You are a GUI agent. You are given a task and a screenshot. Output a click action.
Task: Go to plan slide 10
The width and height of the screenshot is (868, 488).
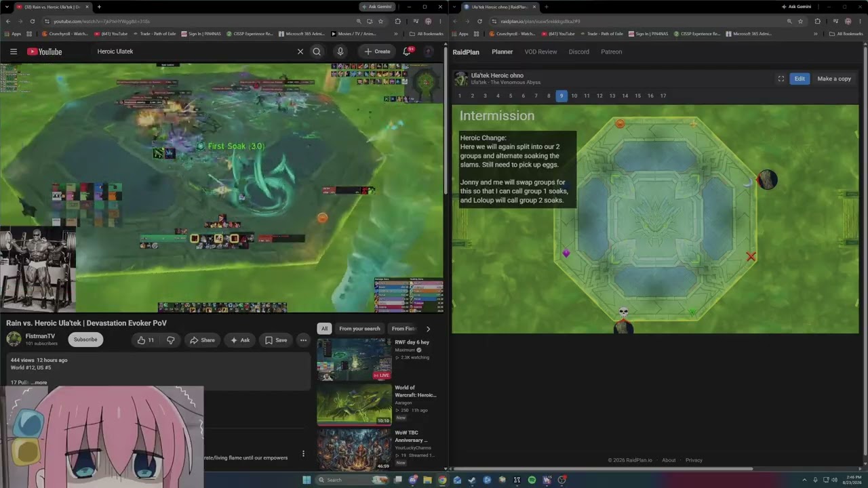click(x=574, y=96)
